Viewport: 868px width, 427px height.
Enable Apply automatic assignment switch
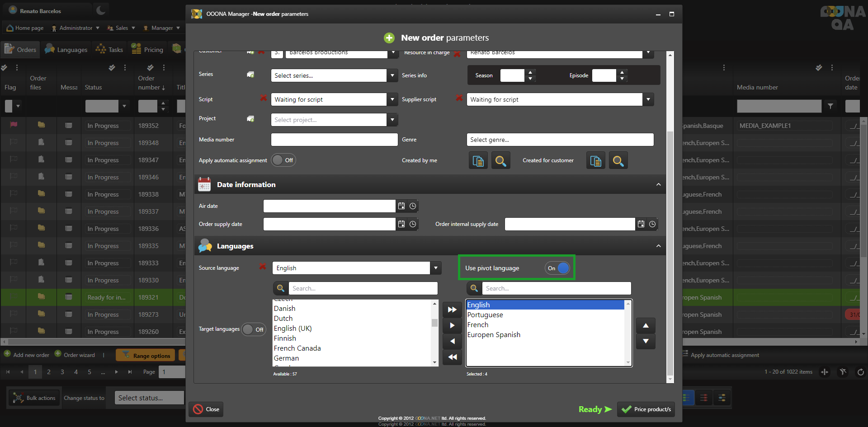coord(283,160)
